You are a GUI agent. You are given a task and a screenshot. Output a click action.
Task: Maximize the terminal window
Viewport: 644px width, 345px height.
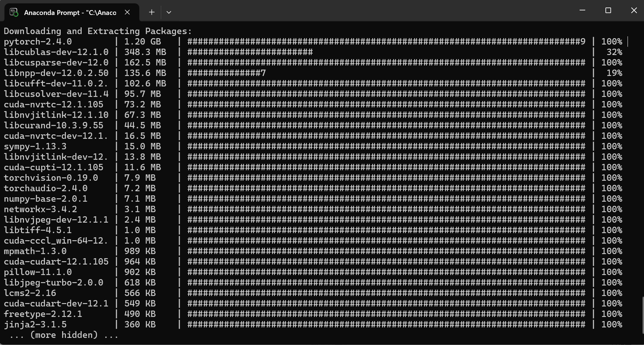[608, 10]
